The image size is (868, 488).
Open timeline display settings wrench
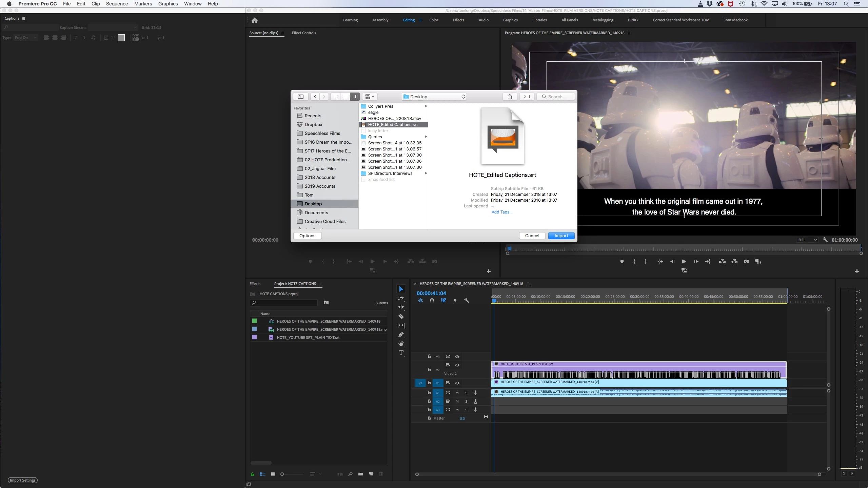click(467, 300)
